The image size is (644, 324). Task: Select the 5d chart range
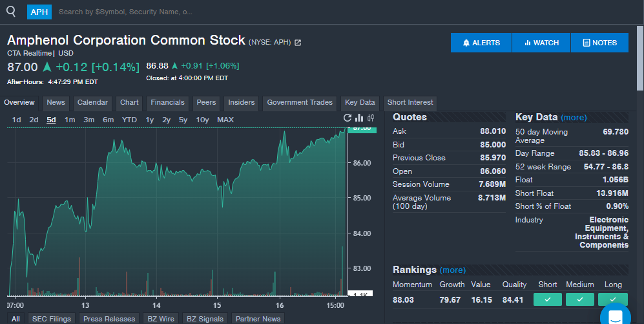click(x=51, y=120)
